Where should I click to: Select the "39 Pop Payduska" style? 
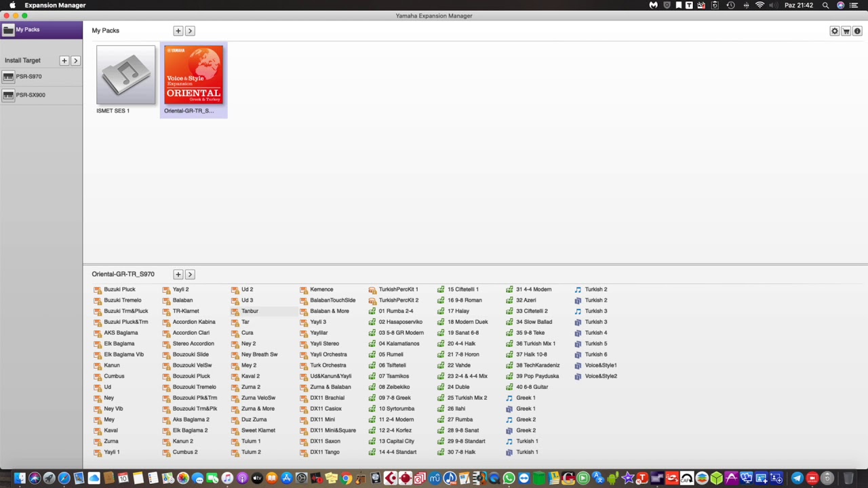click(538, 376)
